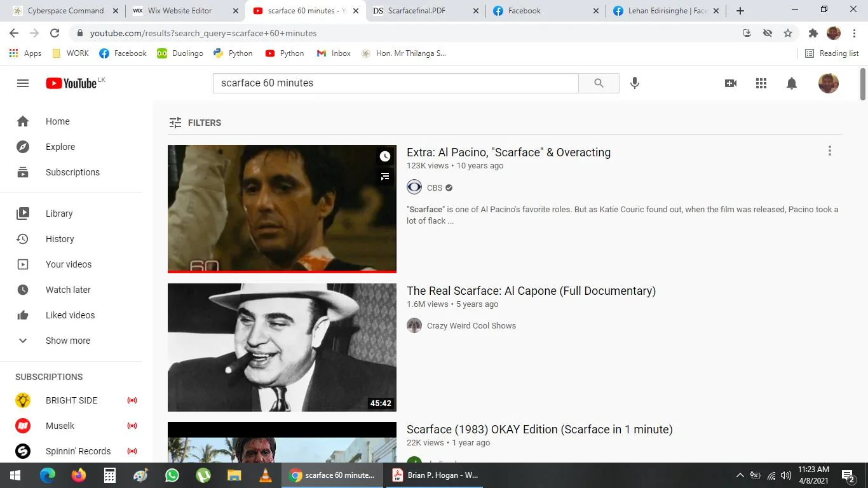
Task: Open Al Capone documentary thumbnail
Action: pyautogui.click(x=282, y=348)
